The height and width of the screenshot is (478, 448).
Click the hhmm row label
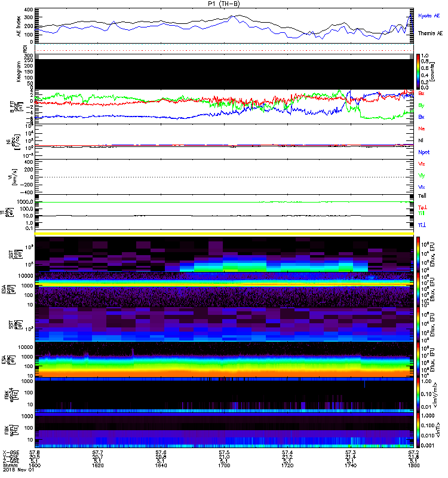[10, 465]
